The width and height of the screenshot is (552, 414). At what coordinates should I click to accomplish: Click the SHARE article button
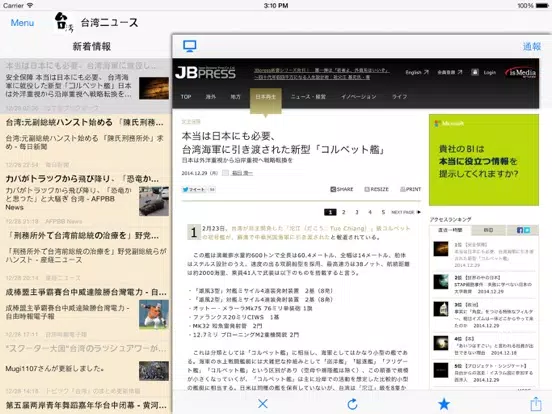coord(341,189)
